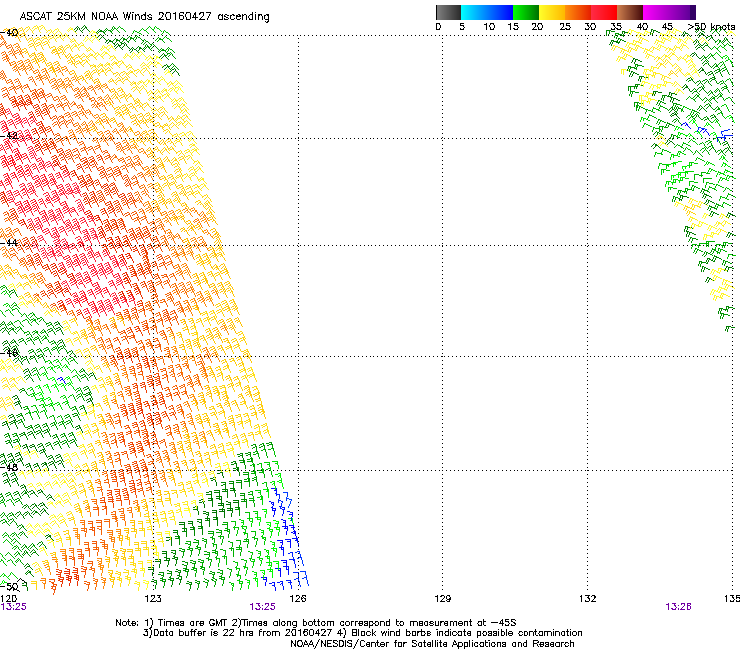740x650 pixels.
Task: Pick the green 15-20 knots legend segment
Action: (526, 12)
